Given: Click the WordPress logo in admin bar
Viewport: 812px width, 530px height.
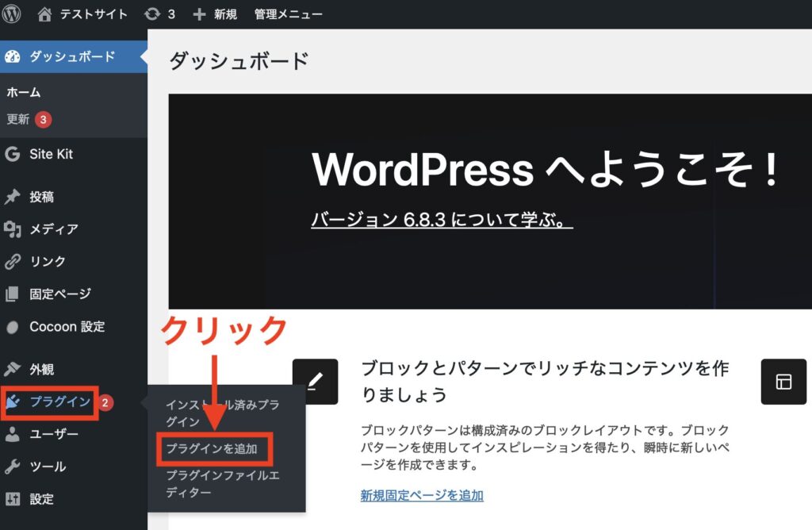Looking at the screenshot, I should [x=12, y=14].
